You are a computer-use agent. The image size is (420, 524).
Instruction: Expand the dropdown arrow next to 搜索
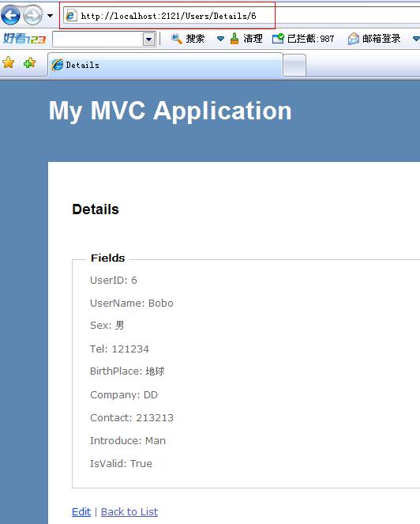220,39
